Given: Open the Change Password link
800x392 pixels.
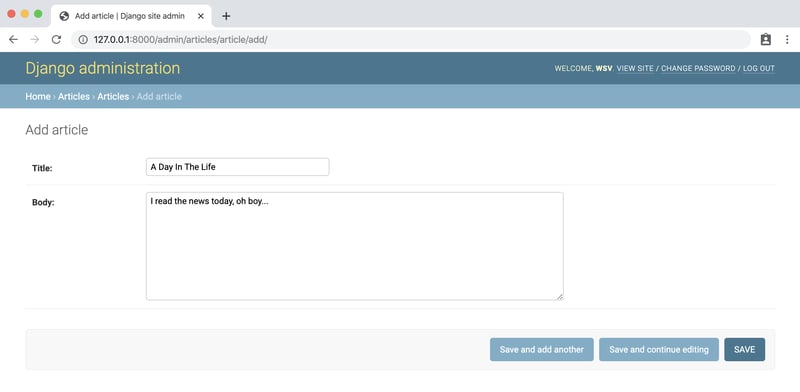Looking at the screenshot, I should pyautogui.click(x=698, y=68).
